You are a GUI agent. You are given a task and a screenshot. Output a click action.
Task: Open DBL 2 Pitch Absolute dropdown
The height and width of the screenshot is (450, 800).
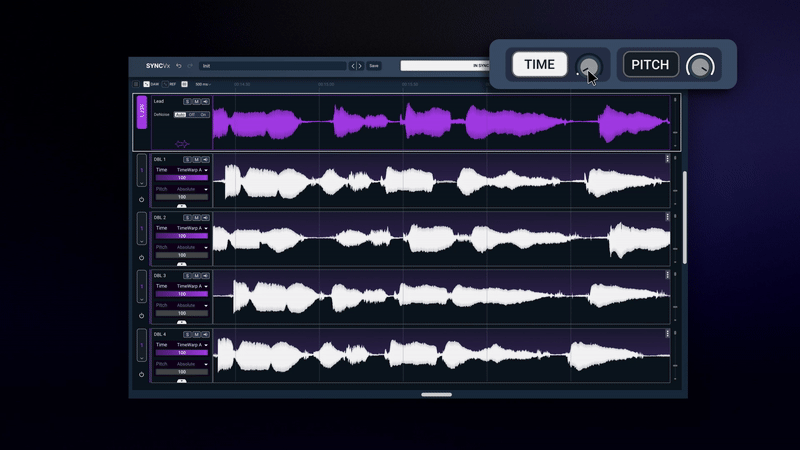pyautogui.click(x=192, y=247)
